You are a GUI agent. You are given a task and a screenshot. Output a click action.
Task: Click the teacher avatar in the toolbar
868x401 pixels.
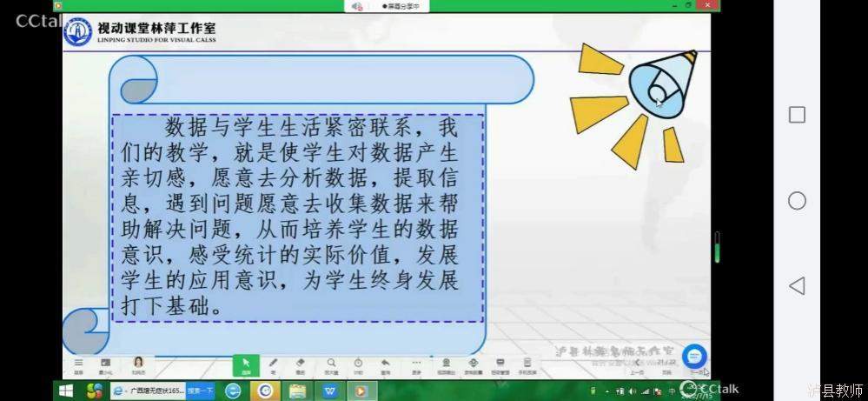pos(138,365)
